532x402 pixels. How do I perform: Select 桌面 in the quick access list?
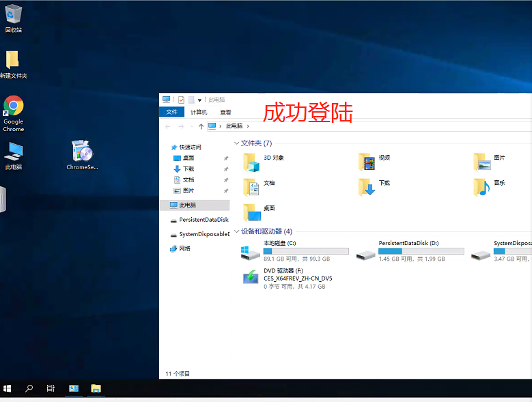point(188,158)
